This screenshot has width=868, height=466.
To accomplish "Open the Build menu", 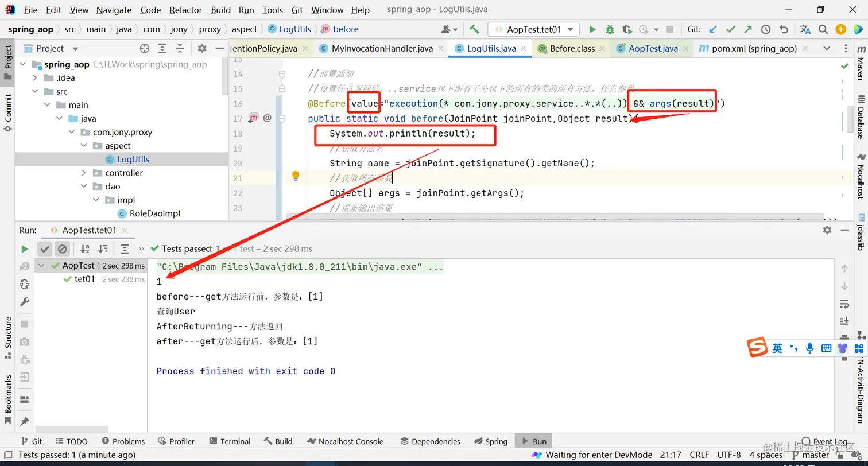I will [220, 10].
